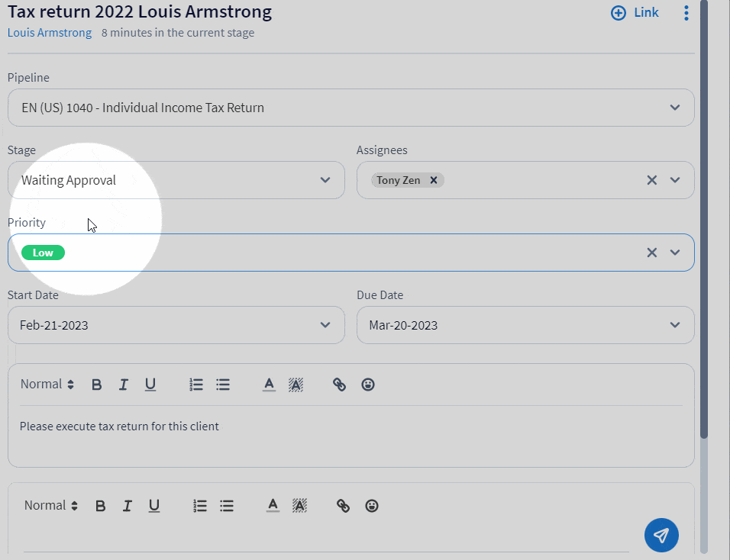Open the Due Date picker
This screenshot has height=560, width=730.
[674, 325]
